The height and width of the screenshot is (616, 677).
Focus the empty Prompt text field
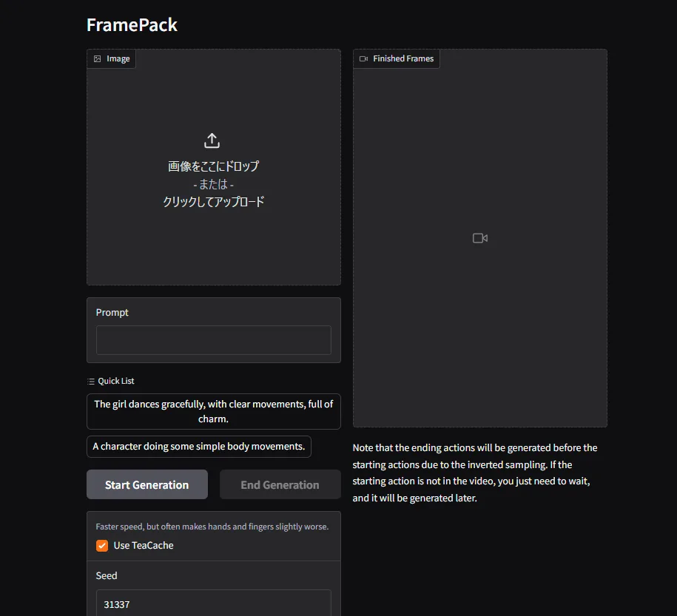214,340
